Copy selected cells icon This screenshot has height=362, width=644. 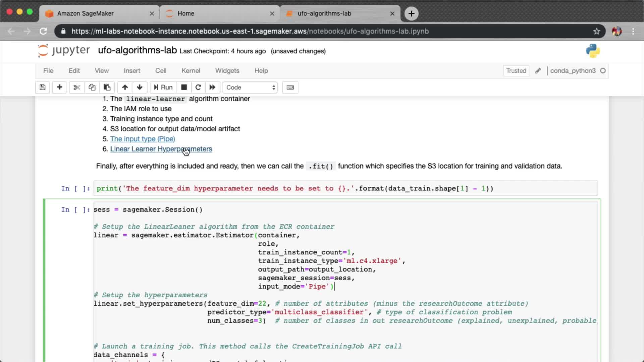tap(92, 87)
